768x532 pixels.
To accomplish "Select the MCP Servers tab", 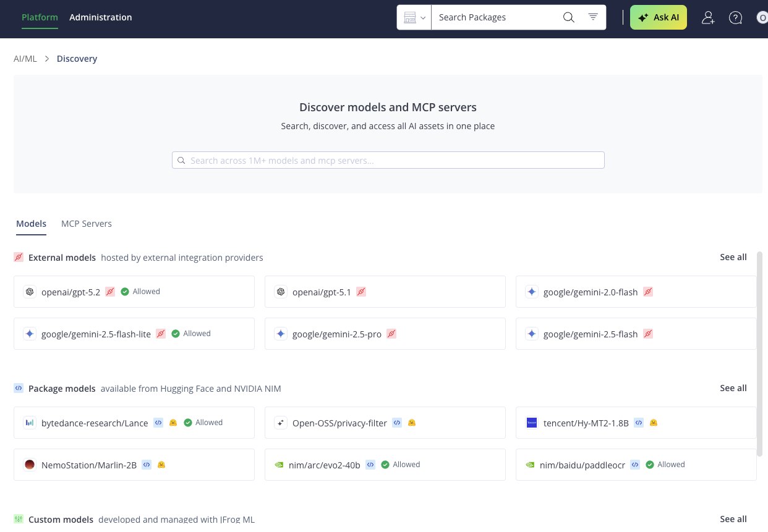I will pyautogui.click(x=87, y=224).
